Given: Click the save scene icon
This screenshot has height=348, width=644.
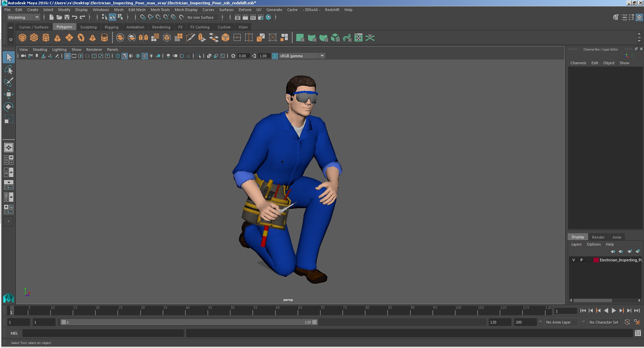Looking at the screenshot, I should (67, 17).
